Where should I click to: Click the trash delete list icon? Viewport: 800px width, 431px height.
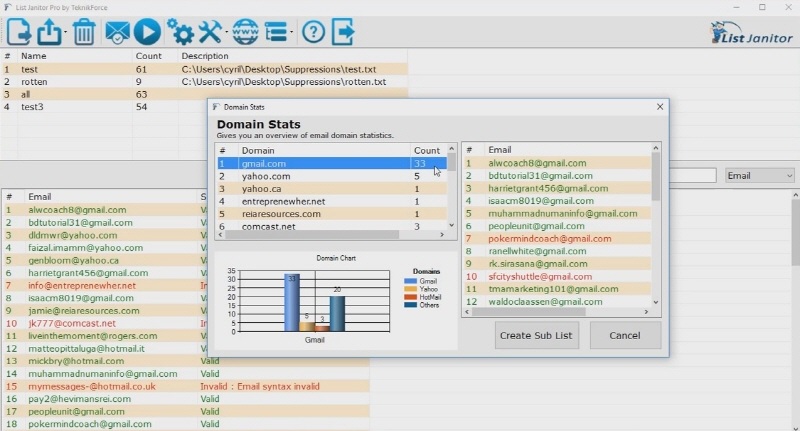click(x=84, y=32)
